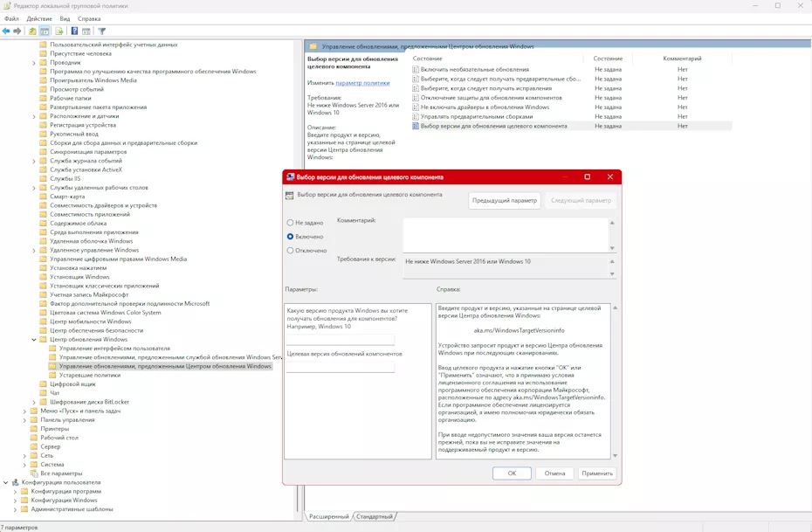Image resolution: width=812 pixels, height=532 pixels.
Task: Click the policy icon beside 'Включить необязательные обновления'
Action: (x=416, y=69)
